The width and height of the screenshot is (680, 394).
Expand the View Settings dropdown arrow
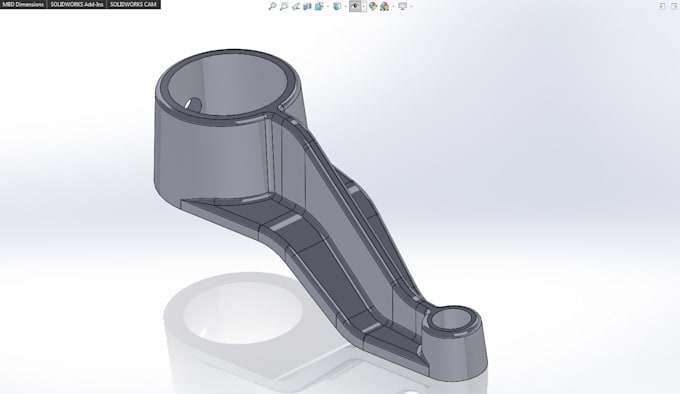[411, 6]
